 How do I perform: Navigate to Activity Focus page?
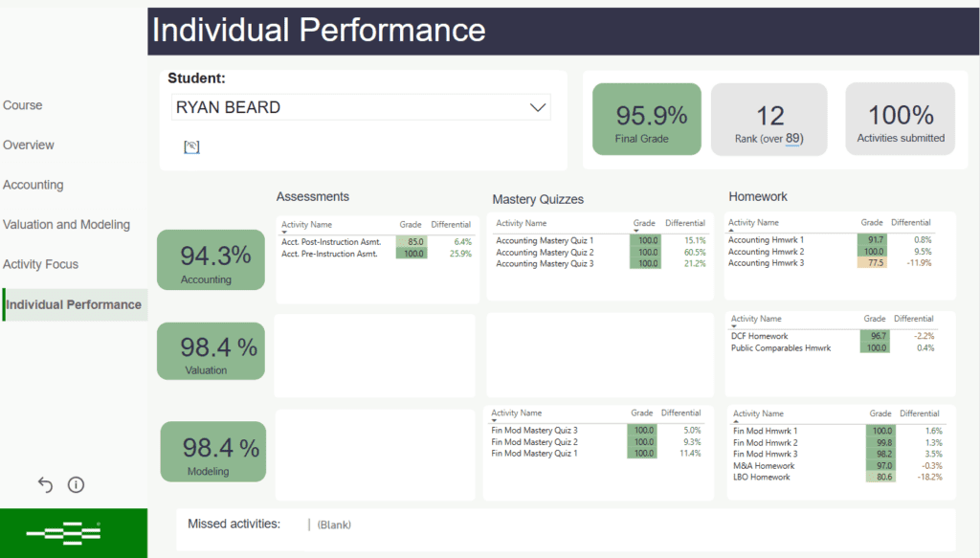[41, 264]
